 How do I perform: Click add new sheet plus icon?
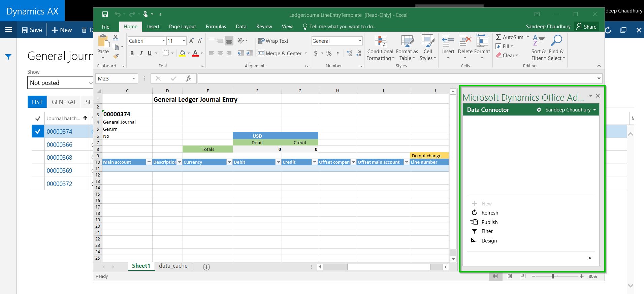tap(206, 267)
